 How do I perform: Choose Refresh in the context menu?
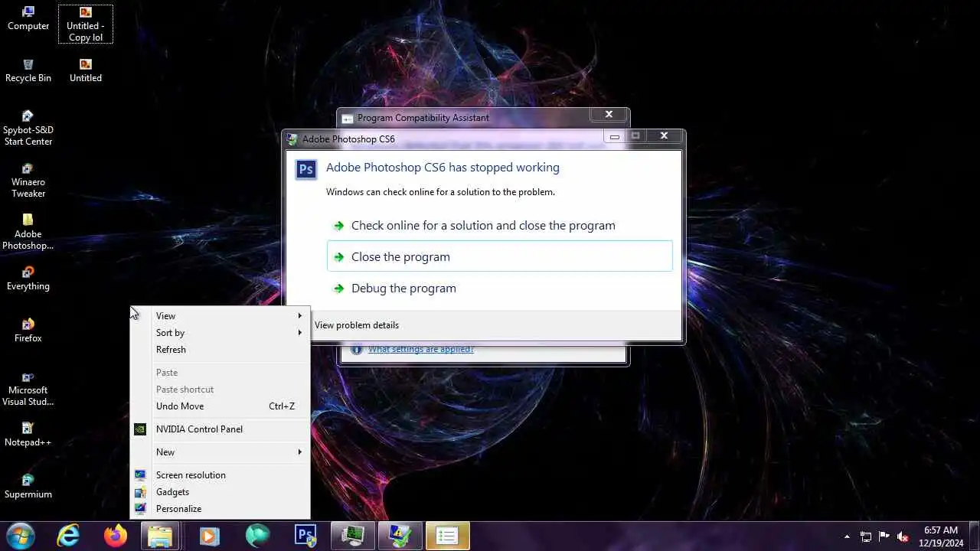[220, 350]
